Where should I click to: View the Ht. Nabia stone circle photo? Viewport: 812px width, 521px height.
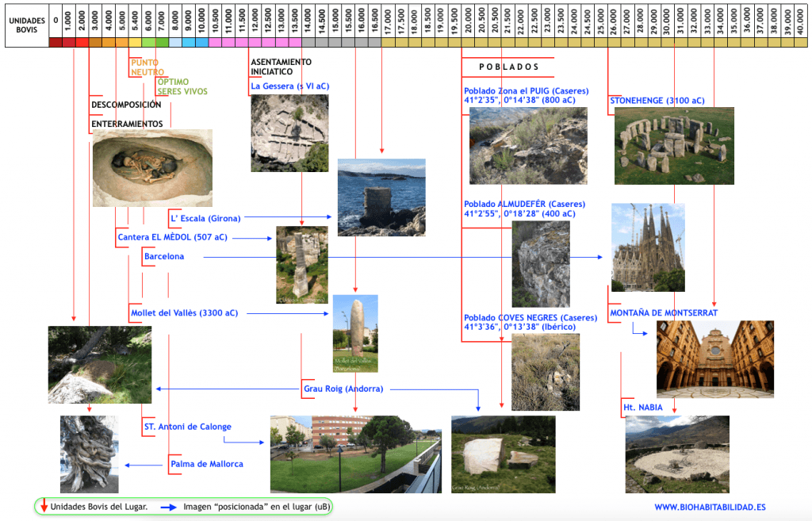click(x=677, y=454)
